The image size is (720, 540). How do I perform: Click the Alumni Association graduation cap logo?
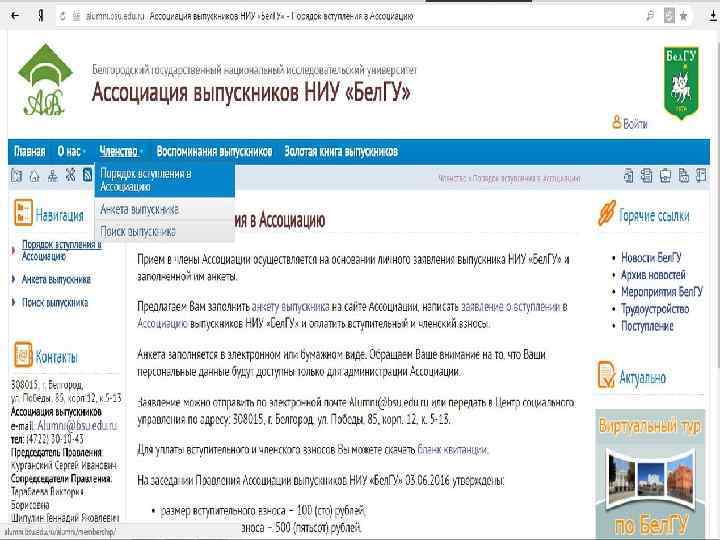click(45, 80)
